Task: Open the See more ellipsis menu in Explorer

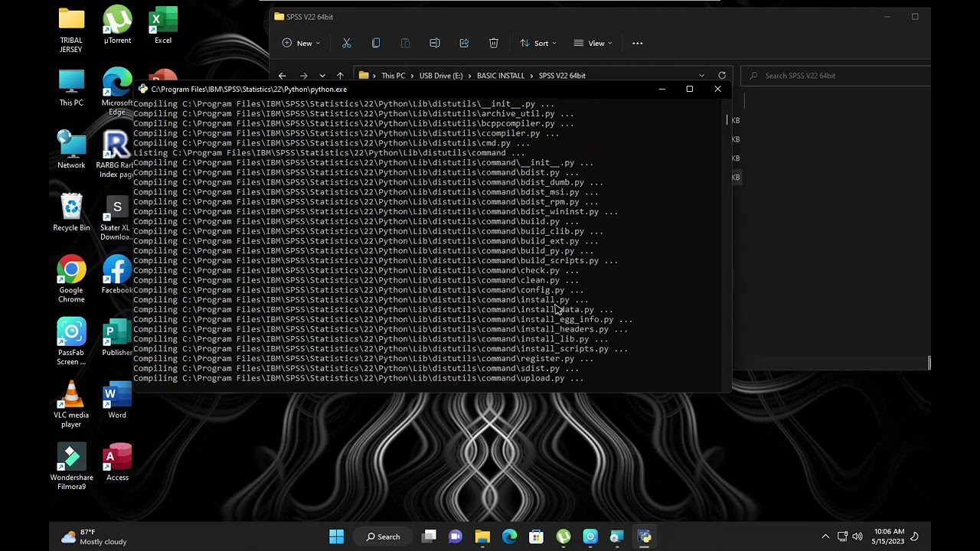Action: [637, 44]
